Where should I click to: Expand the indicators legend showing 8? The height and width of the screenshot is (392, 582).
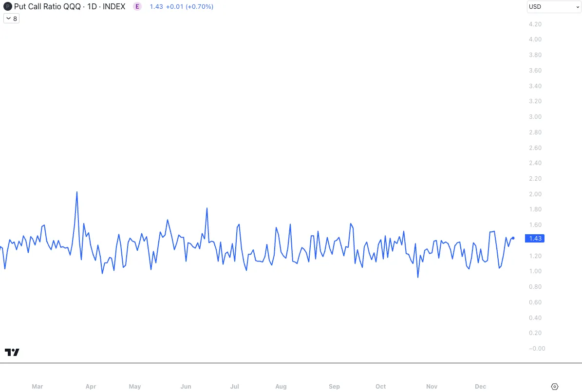[x=11, y=19]
